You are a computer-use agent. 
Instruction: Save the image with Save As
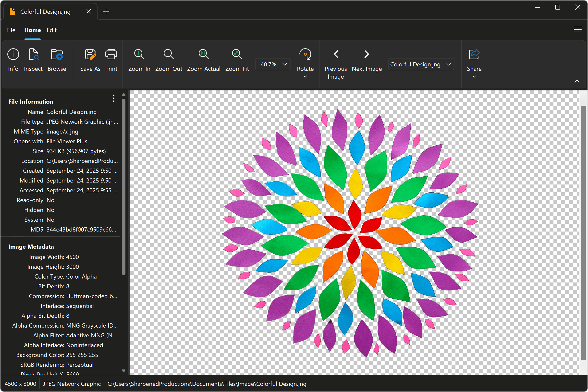coord(90,60)
